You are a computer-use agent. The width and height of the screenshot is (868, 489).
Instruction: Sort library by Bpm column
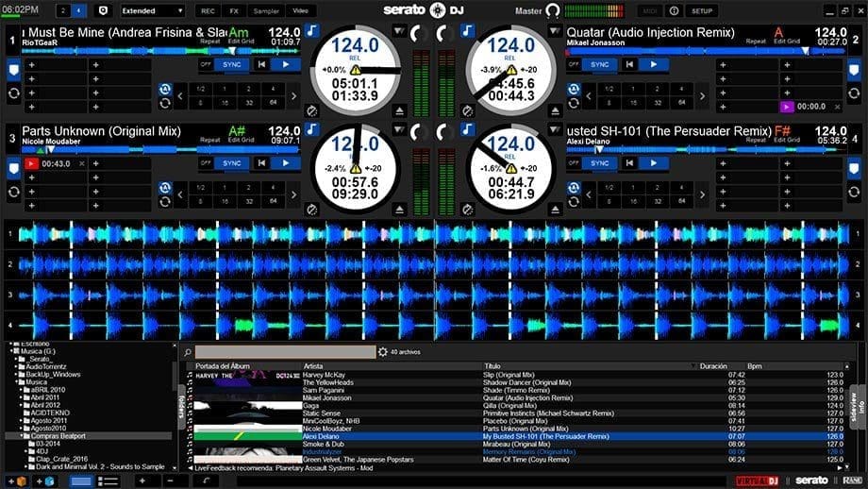(x=755, y=366)
